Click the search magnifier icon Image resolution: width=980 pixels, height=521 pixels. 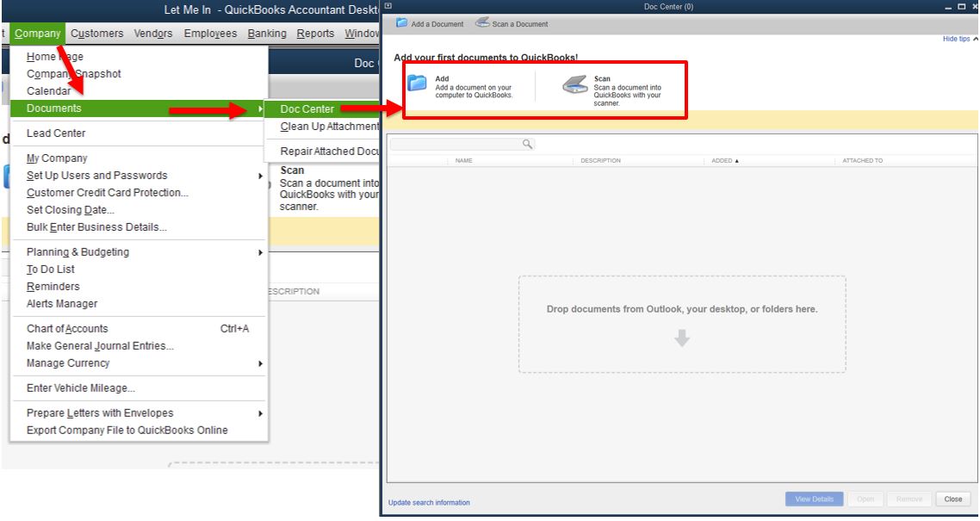pyautogui.click(x=527, y=145)
